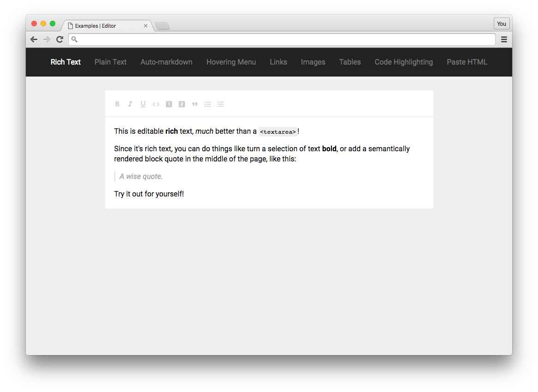This screenshot has height=392, width=538.
Task: Create a bulleted list icon
Action: (x=221, y=104)
